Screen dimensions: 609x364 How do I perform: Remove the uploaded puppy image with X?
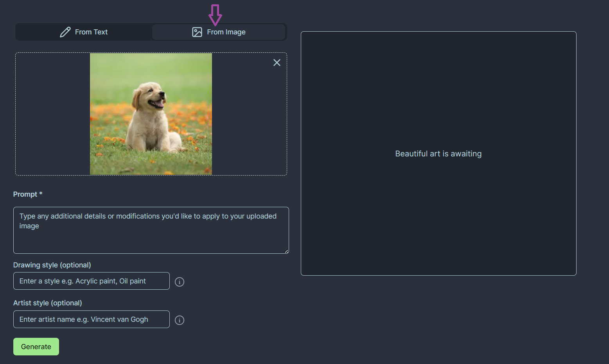[277, 63]
